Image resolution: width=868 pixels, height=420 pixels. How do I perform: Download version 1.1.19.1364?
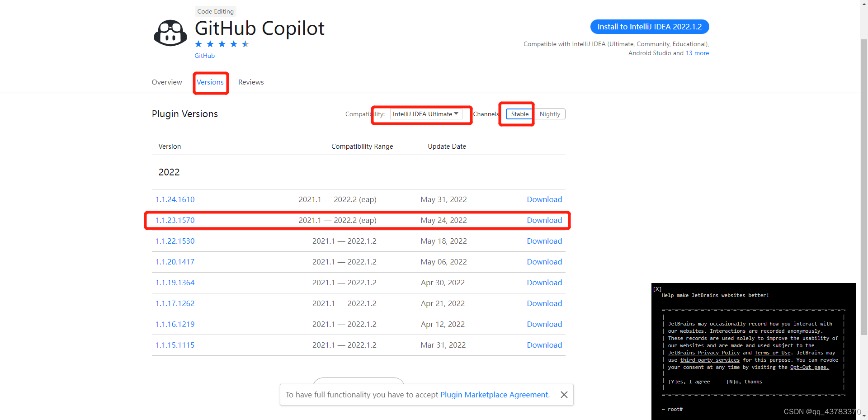tap(544, 283)
